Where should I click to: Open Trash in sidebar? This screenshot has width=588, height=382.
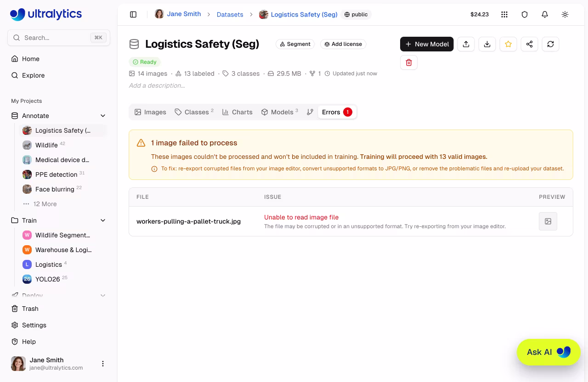59,309
